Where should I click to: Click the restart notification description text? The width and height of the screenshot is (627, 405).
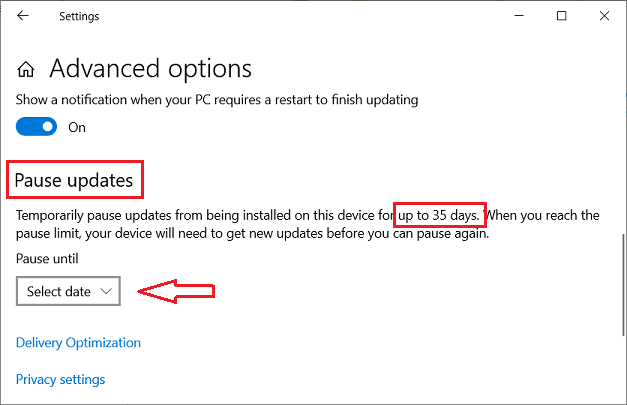[217, 99]
